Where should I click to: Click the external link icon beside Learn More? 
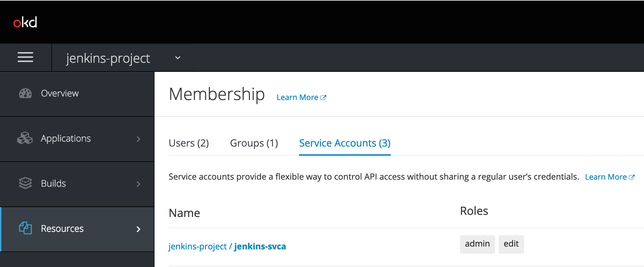(323, 97)
